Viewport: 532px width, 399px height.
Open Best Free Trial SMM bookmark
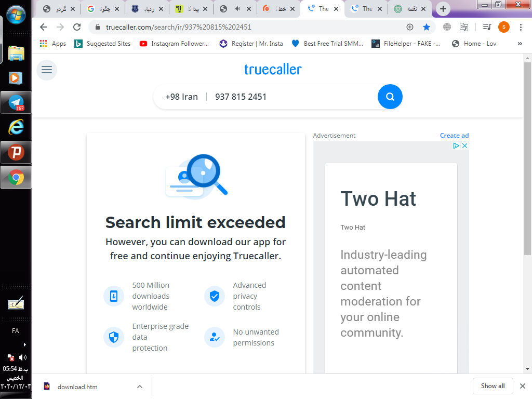327,44
